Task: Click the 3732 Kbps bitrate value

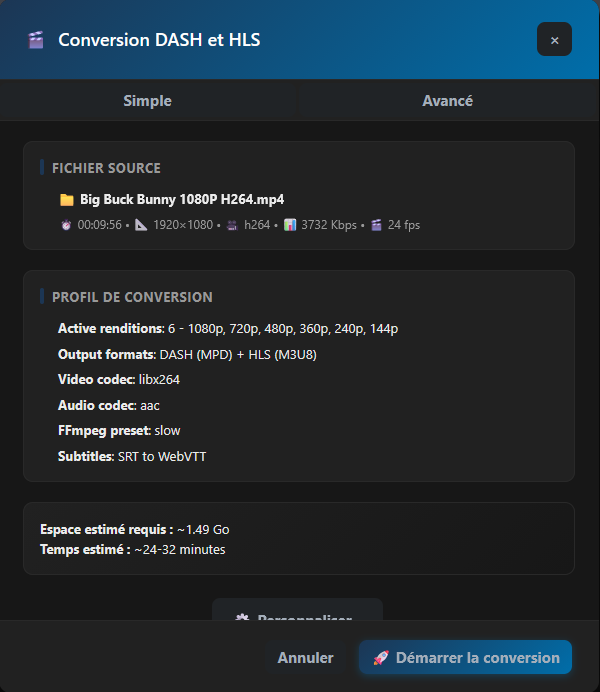Action: coord(329,225)
